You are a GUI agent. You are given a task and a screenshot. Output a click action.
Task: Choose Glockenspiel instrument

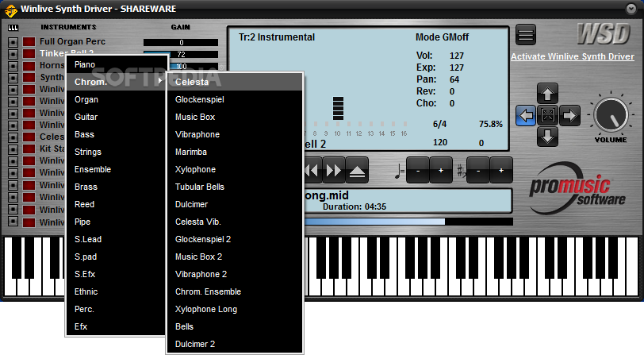click(235, 99)
